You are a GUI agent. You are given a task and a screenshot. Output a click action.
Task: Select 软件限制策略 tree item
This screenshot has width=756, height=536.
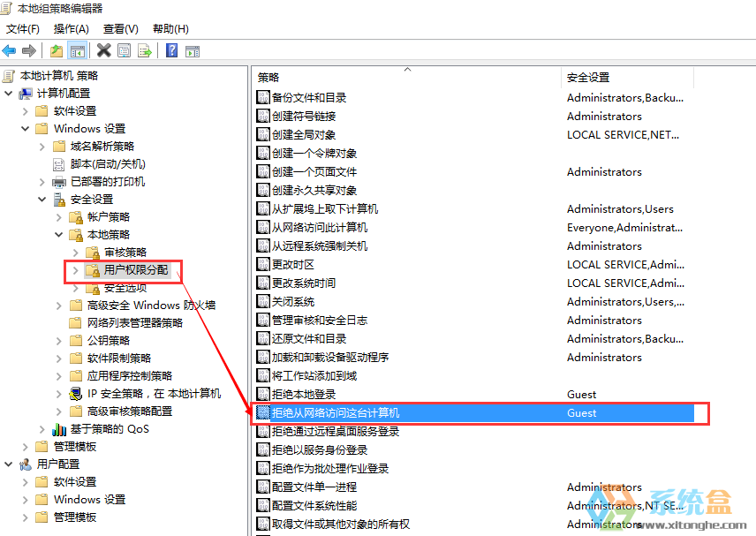[119, 359]
